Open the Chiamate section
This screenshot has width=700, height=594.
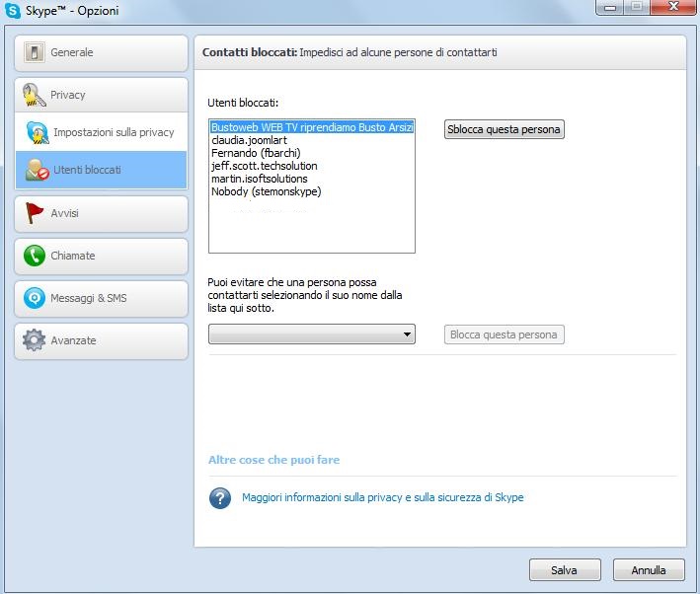pyautogui.click(x=101, y=257)
